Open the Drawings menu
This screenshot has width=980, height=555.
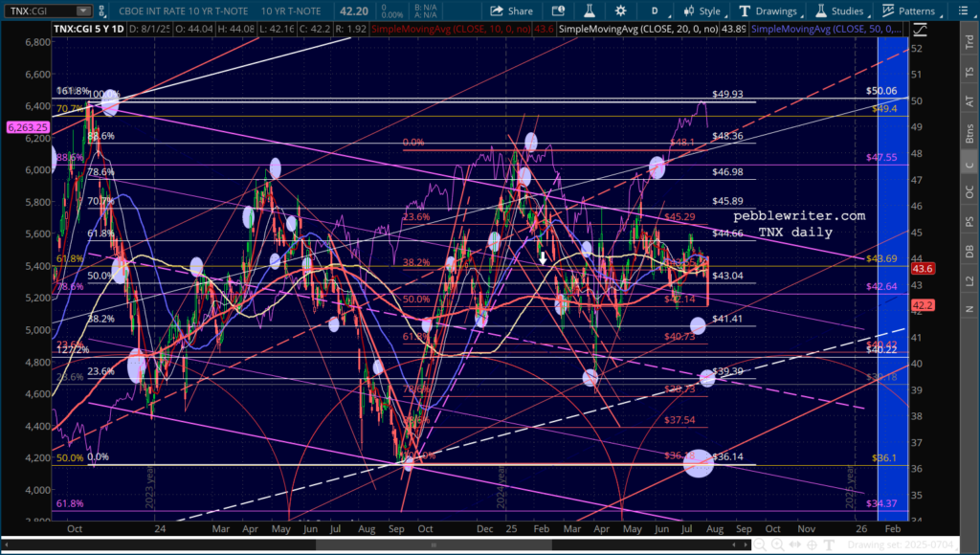(768, 11)
